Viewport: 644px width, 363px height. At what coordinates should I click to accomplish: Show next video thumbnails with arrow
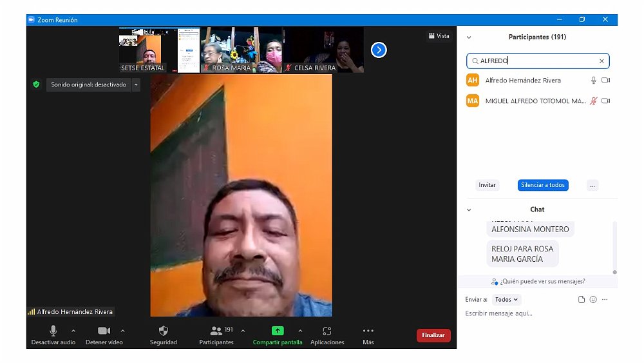click(379, 50)
